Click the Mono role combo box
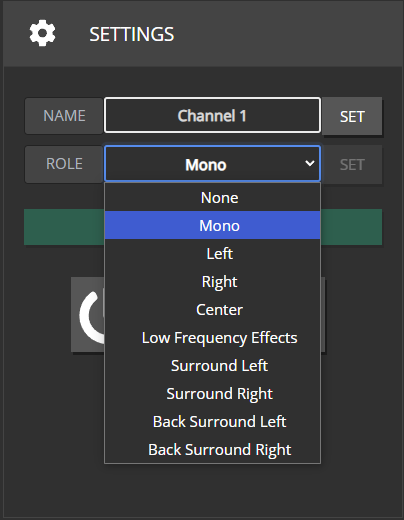 tap(212, 163)
